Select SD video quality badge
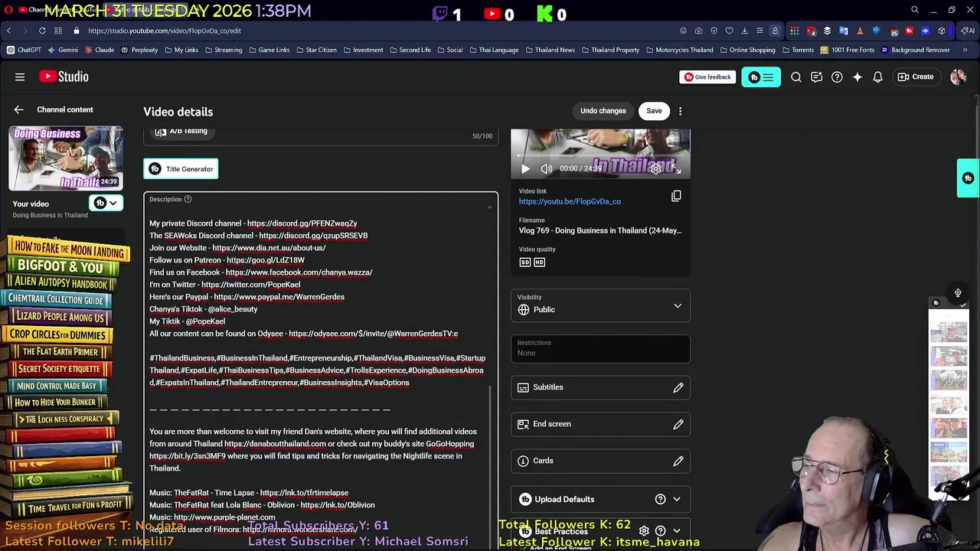Screen dimensions: 980x551 [x=525, y=262]
